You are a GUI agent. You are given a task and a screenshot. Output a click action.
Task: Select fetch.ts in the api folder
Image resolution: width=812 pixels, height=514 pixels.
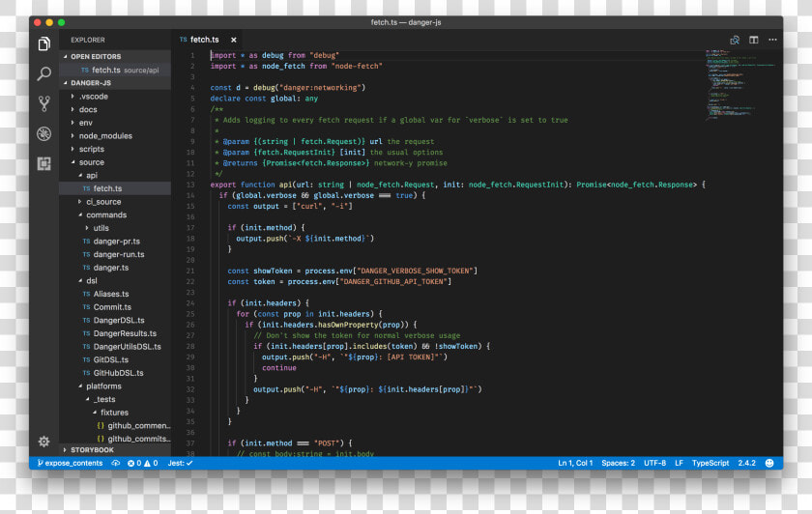(x=115, y=188)
